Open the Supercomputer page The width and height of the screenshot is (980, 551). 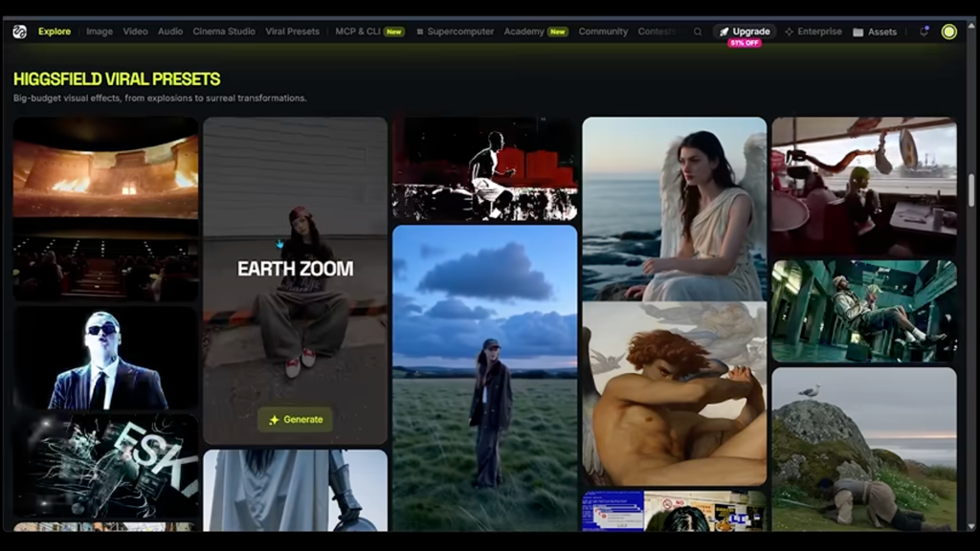point(455,32)
